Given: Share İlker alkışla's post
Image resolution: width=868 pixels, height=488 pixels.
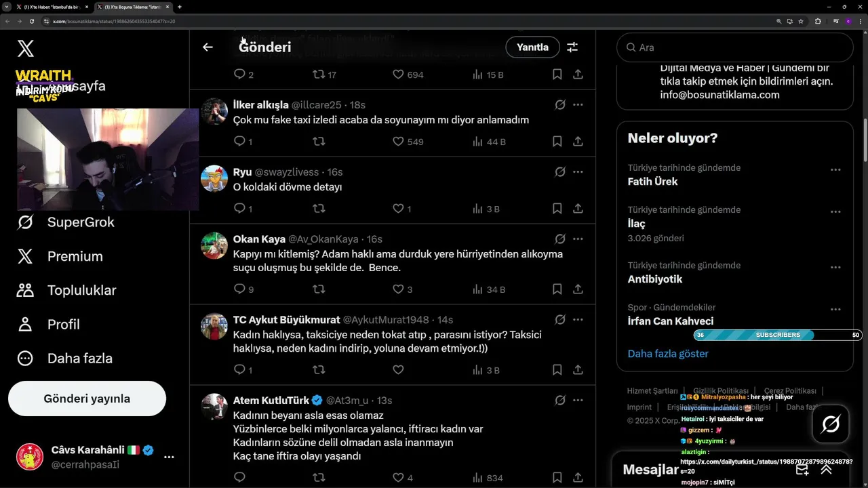Looking at the screenshot, I should click(578, 142).
